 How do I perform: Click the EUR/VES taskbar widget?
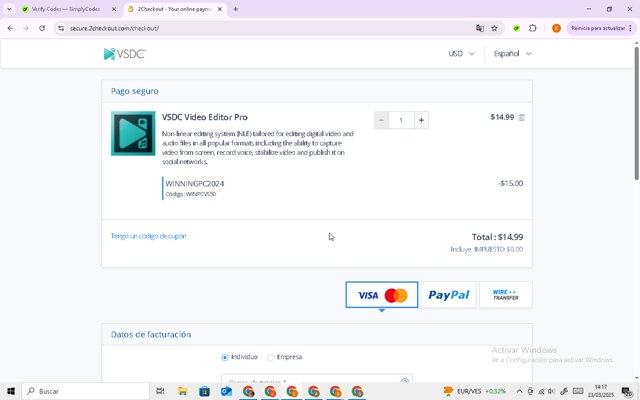pyautogui.click(x=475, y=391)
